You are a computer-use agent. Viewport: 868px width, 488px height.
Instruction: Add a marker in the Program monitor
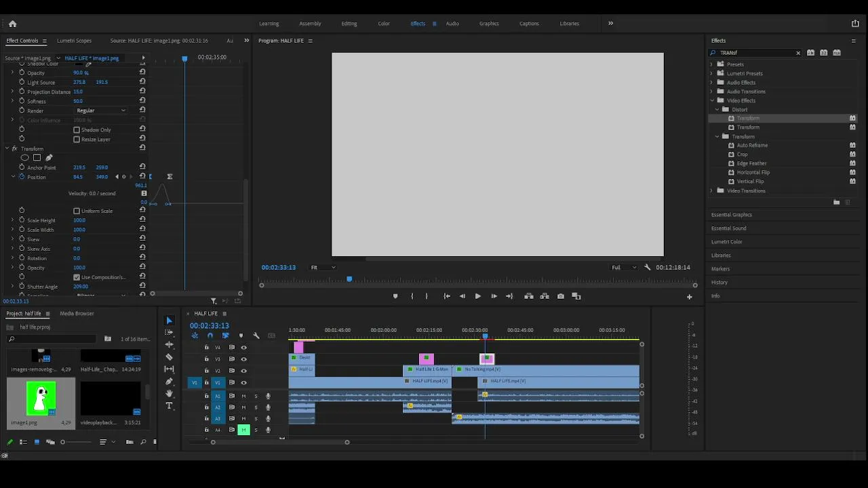click(395, 296)
